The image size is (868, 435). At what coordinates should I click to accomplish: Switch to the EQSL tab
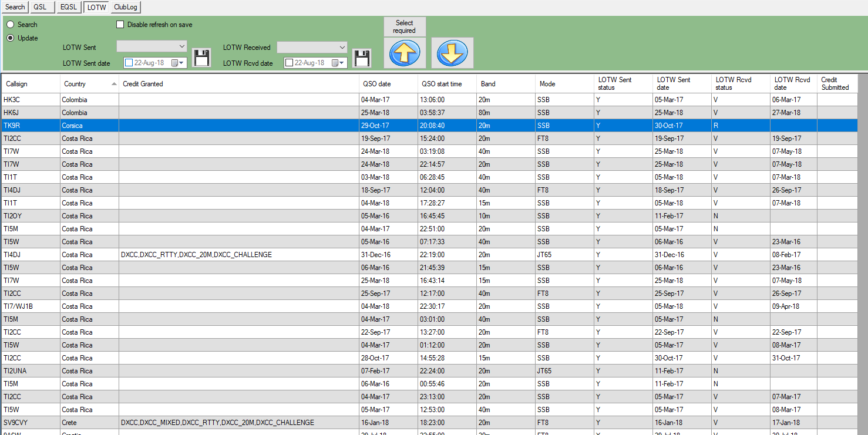point(69,7)
